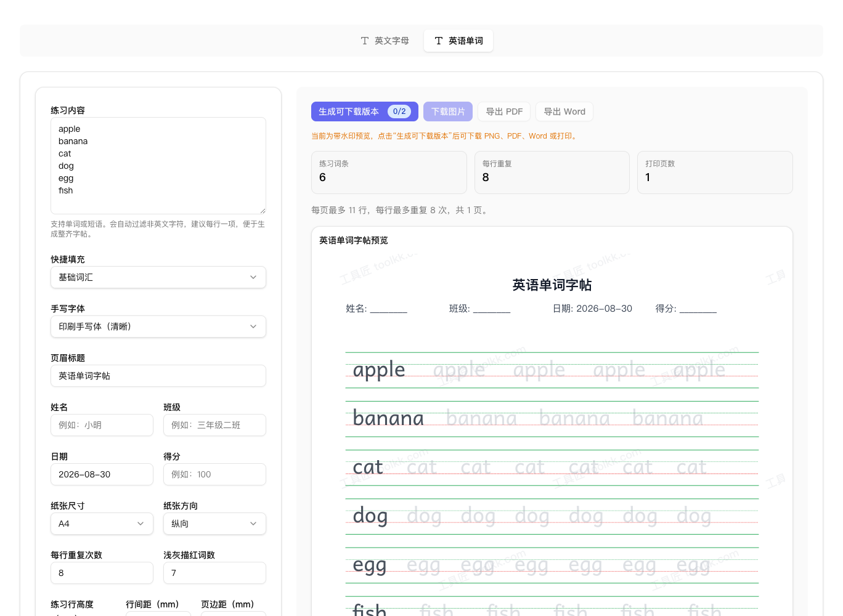843x616 pixels.
Task: Focus the 练习内容 word list textarea
Action: tap(158, 166)
